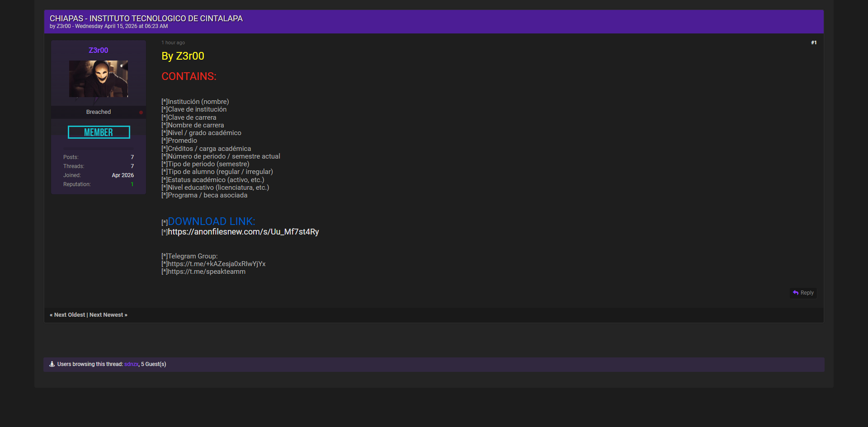Click the MEMBER rank badge
The height and width of the screenshot is (427, 868).
coord(99,132)
